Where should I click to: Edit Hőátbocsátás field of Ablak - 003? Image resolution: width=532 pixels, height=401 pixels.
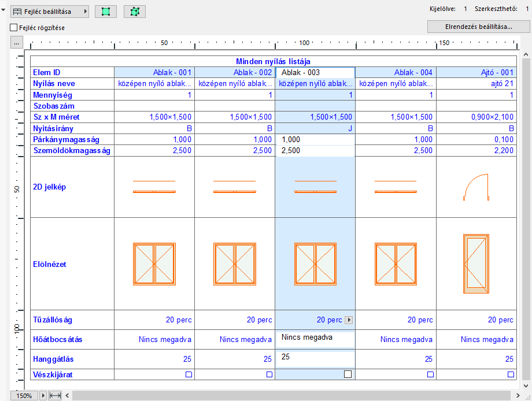pyautogui.click(x=315, y=339)
